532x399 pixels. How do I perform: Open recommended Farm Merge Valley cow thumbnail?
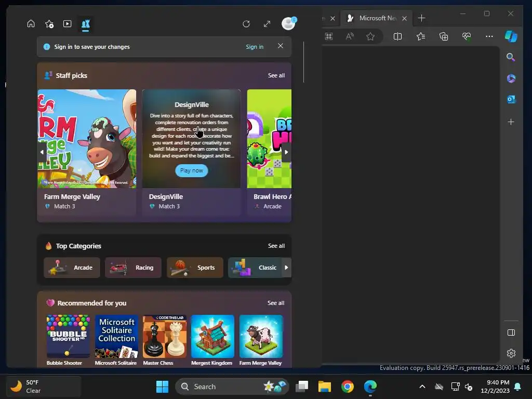click(261, 336)
